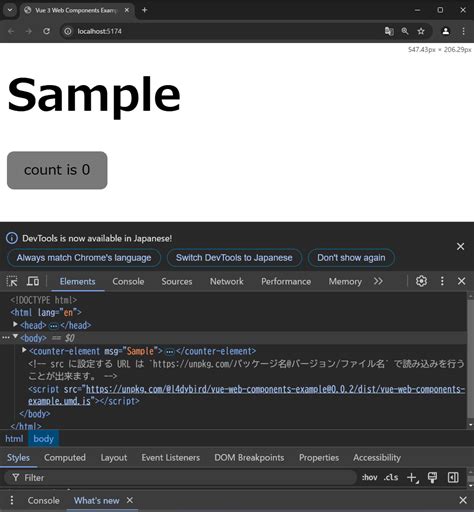Toggle the :hov element state panel
Viewport: 474px width, 512px height.
(x=370, y=478)
